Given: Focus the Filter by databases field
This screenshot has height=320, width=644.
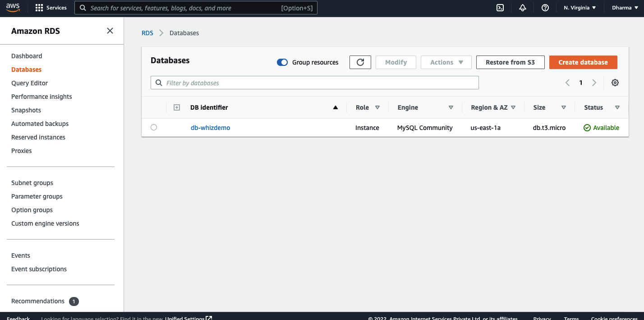Looking at the screenshot, I should coord(315,83).
